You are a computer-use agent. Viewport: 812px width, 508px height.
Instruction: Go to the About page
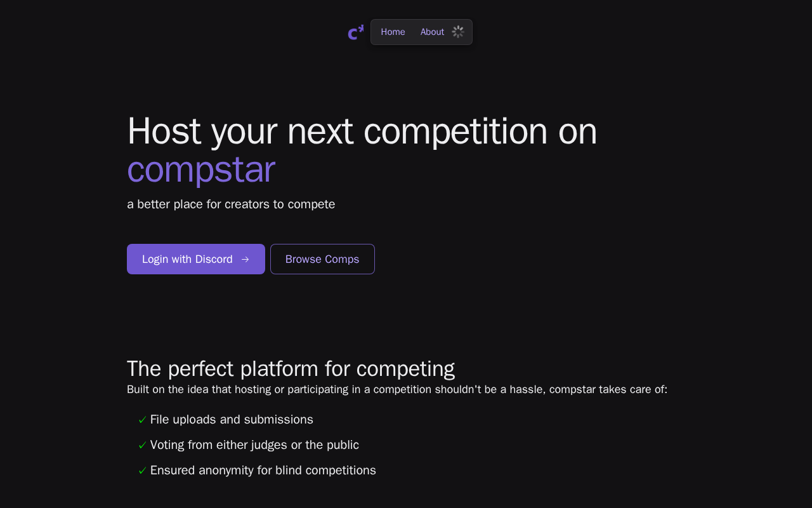pyautogui.click(x=432, y=32)
